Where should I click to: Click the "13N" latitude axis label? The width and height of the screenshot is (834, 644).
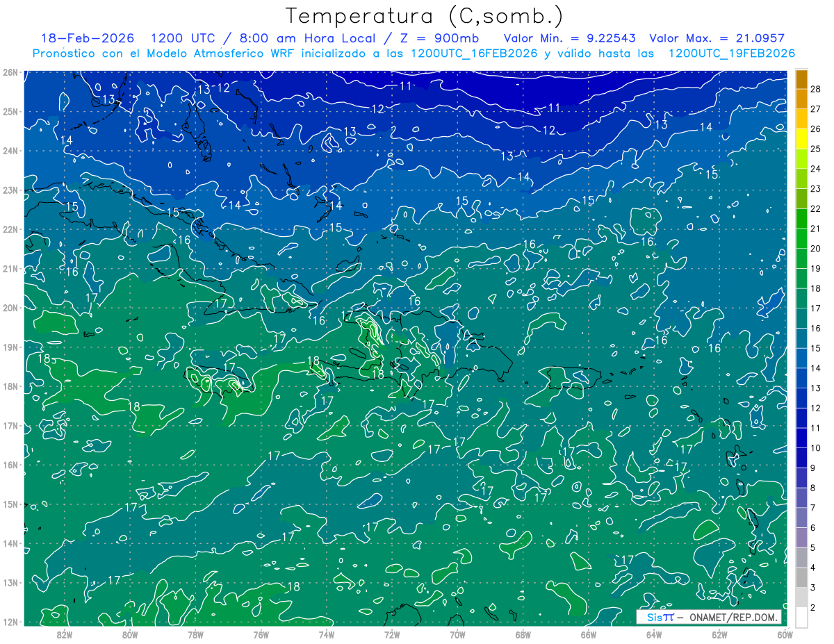(x=10, y=582)
